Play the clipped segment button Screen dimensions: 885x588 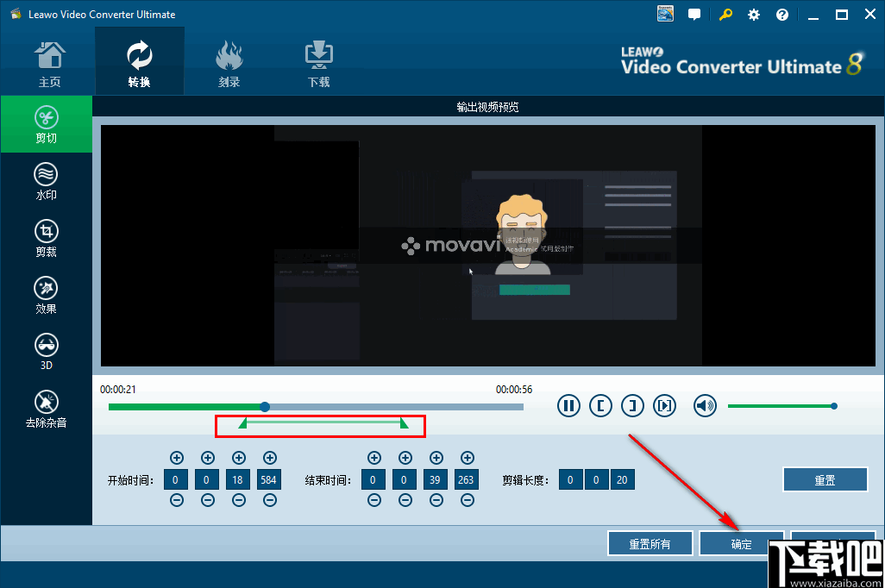tap(664, 405)
